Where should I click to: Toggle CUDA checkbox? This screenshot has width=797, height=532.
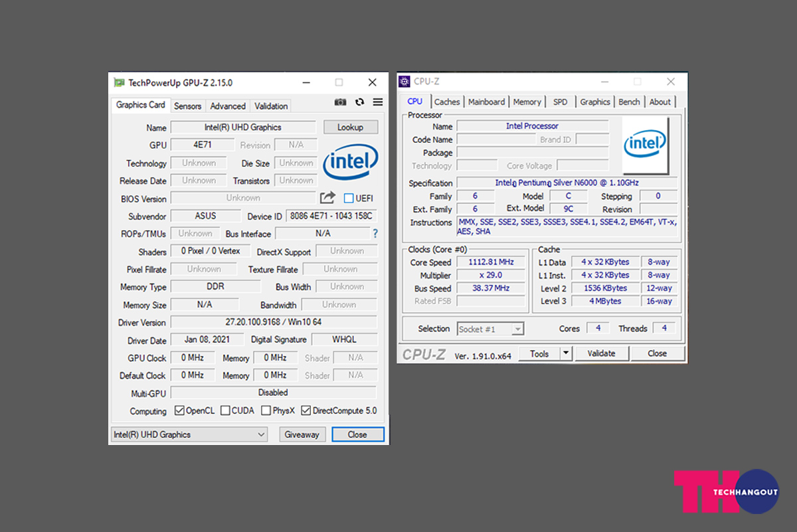[225, 410]
